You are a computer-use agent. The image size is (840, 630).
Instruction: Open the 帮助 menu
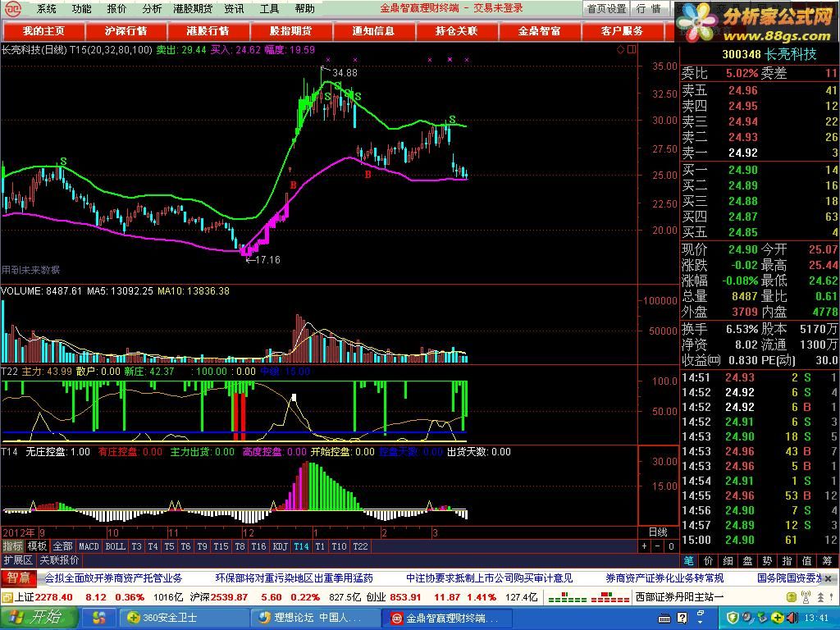point(305,8)
